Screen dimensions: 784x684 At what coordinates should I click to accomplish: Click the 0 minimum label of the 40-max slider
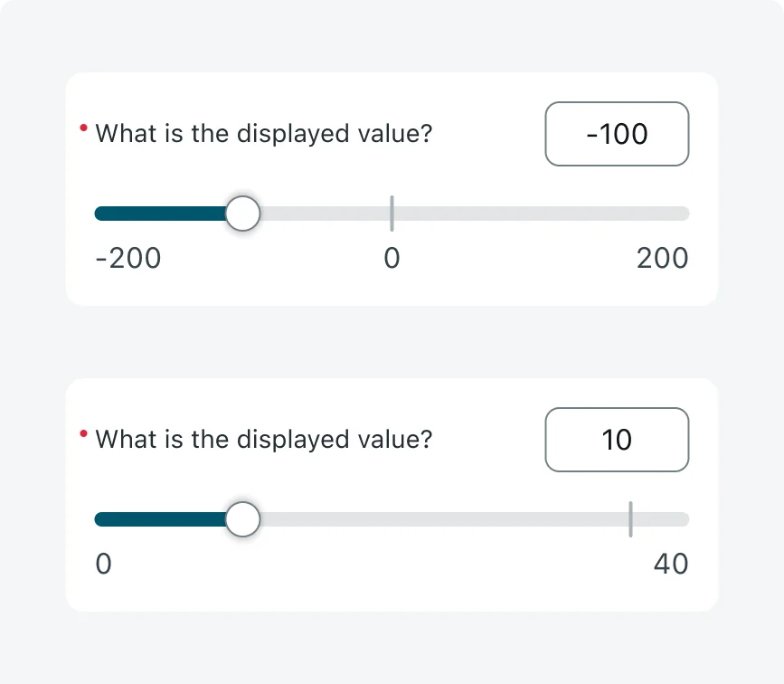tap(103, 565)
